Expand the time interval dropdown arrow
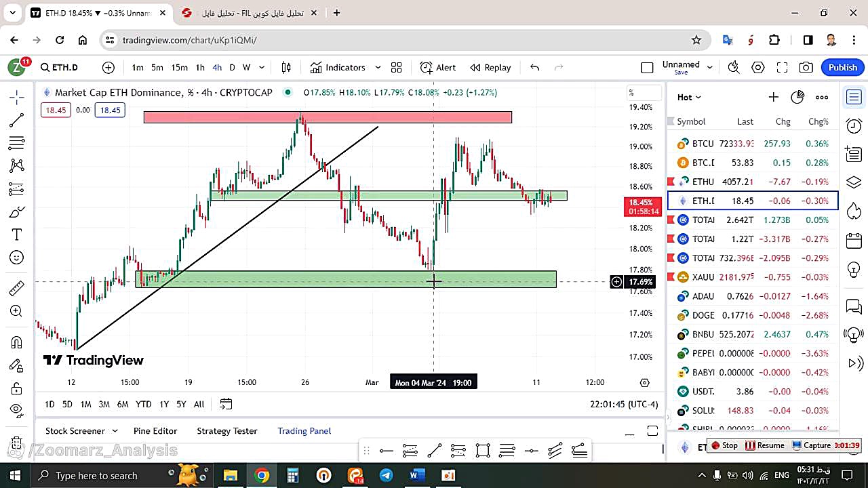The image size is (868, 488). tap(262, 67)
